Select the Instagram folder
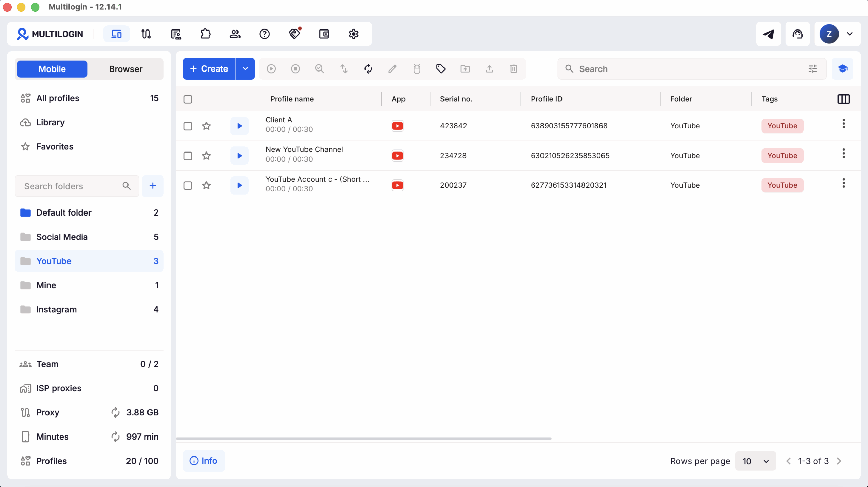Screen dimensions: 868x487 [x=89, y=310]
